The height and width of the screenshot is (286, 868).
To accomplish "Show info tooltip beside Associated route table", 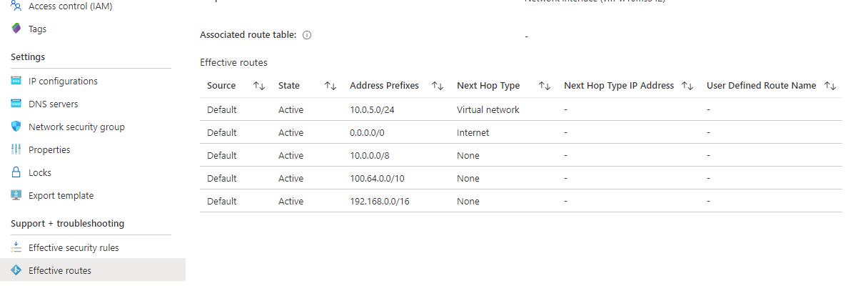I will 307,35.
